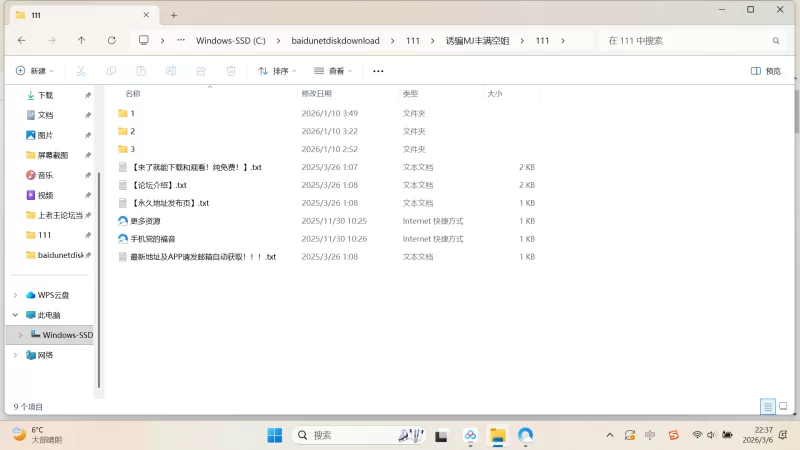Click the 新建 (New) button
Screen dimensions: 800x450
coord(34,71)
